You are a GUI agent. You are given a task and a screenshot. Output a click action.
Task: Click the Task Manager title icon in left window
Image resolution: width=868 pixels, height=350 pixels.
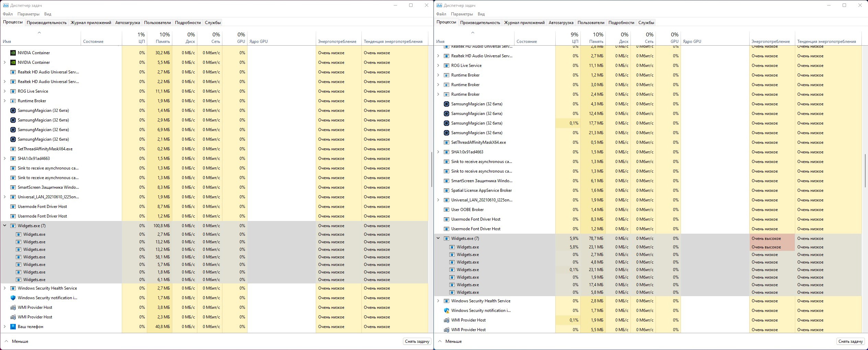(6, 5)
